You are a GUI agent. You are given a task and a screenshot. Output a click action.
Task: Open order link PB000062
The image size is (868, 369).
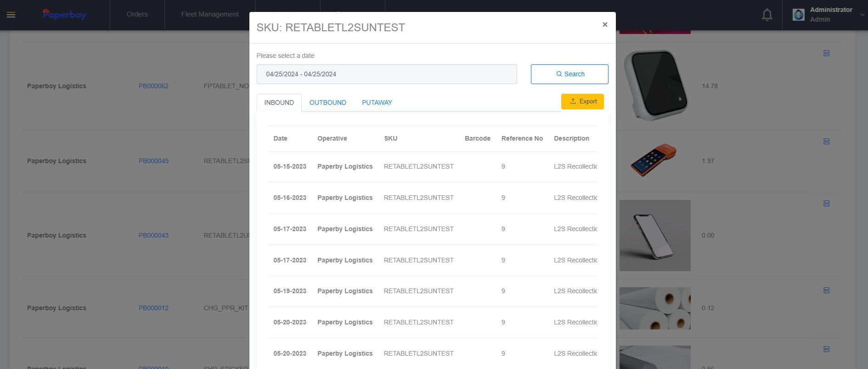pos(153,86)
